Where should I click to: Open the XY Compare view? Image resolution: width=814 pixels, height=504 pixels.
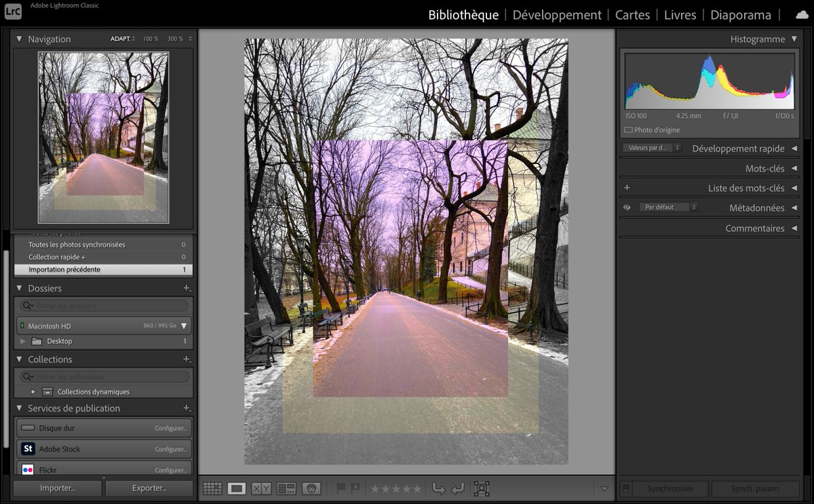(261, 488)
